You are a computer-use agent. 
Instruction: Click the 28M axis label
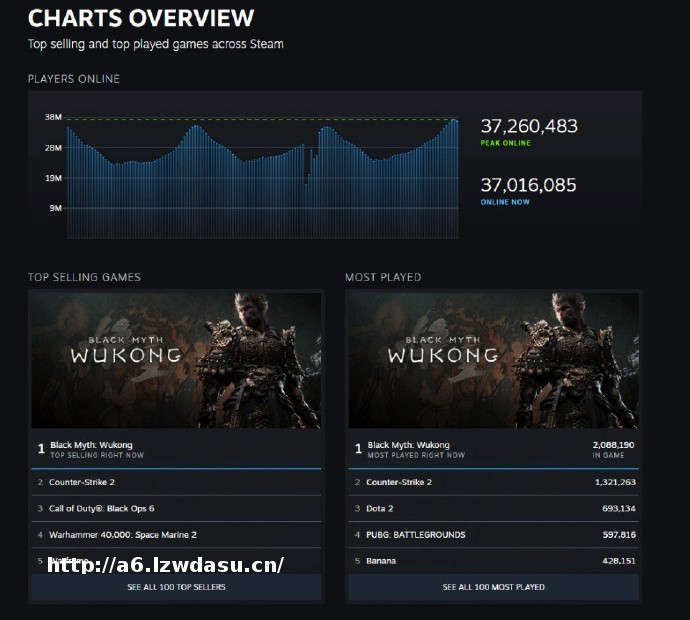pyautogui.click(x=53, y=147)
